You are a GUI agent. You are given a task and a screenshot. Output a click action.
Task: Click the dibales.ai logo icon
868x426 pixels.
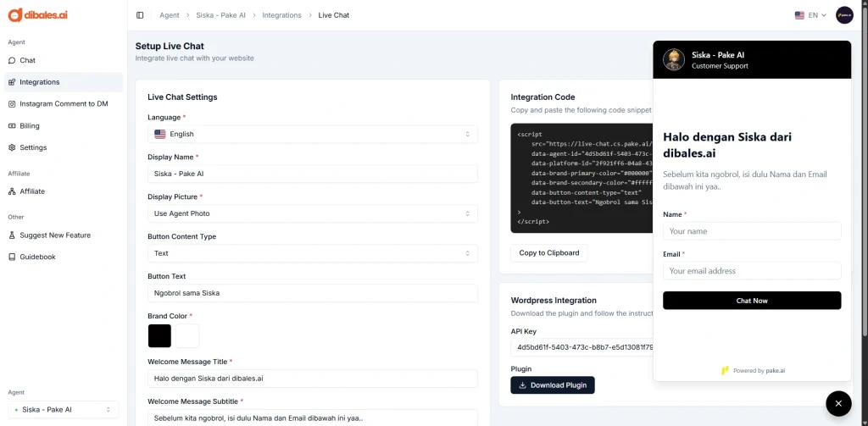point(15,15)
